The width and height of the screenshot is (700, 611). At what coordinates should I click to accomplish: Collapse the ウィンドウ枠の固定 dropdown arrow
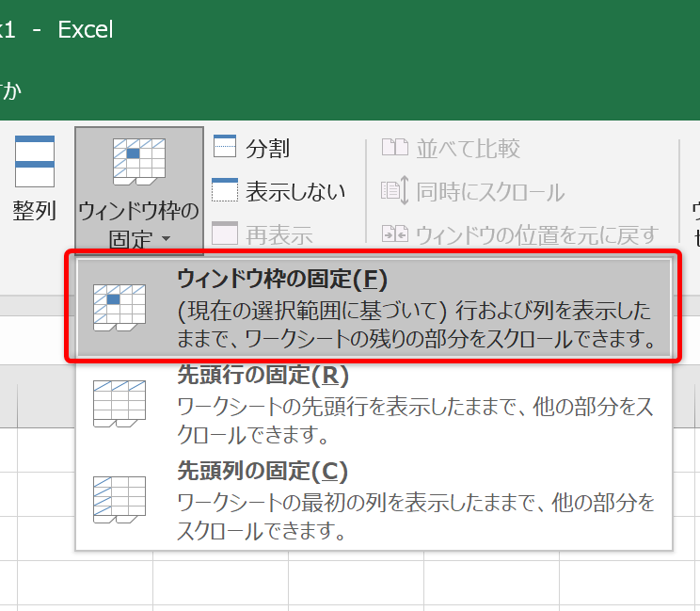pos(167,240)
